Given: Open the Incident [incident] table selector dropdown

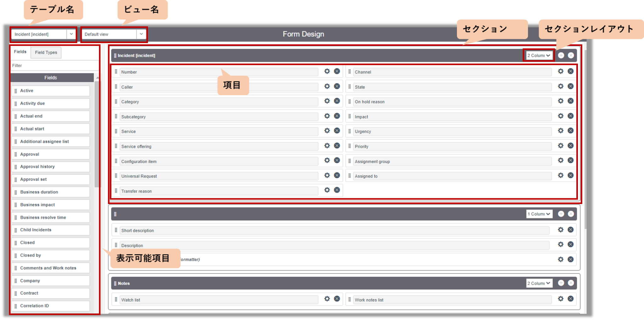Looking at the screenshot, I should [x=72, y=34].
